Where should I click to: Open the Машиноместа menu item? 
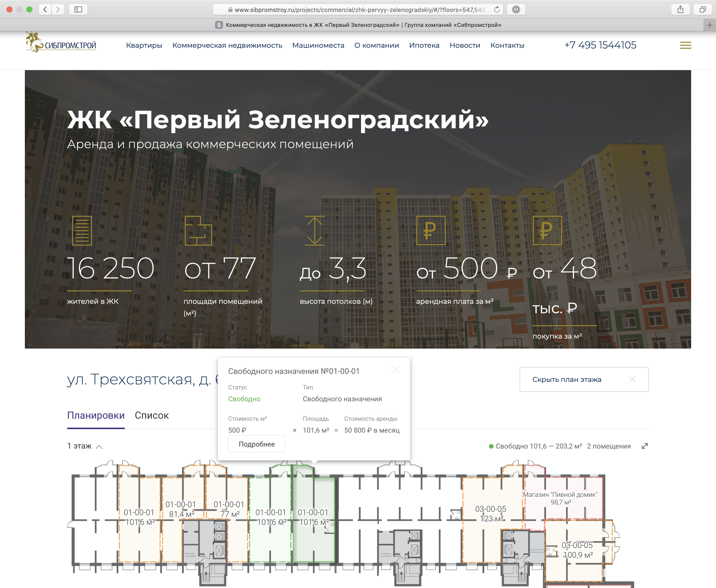(x=318, y=45)
